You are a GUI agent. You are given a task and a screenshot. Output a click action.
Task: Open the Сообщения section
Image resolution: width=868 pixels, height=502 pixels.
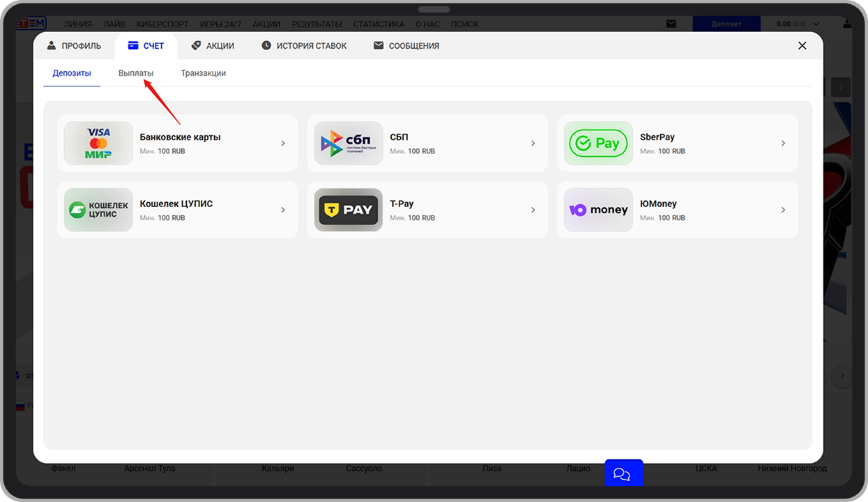click(x=406, y=46)
